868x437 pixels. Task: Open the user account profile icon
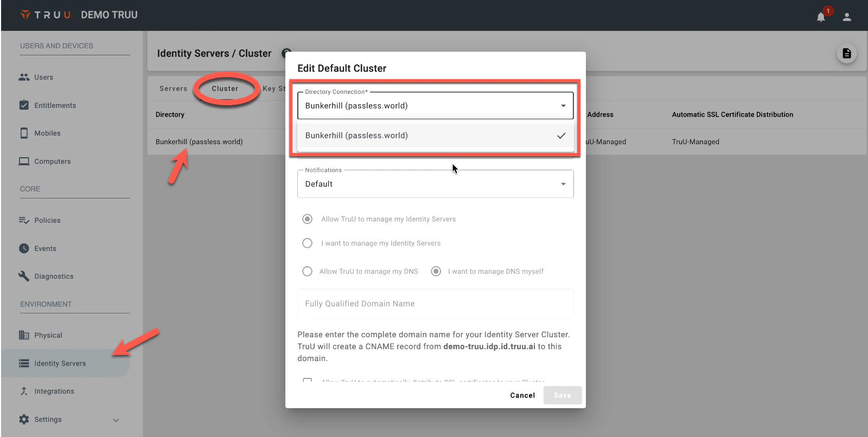[x=847, y=17]
